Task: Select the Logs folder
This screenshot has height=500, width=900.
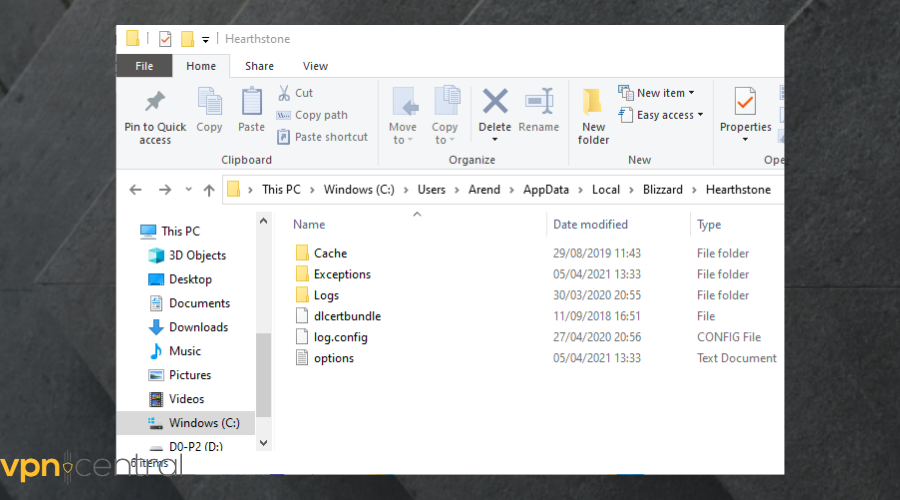Action: [x=326, y=295]
